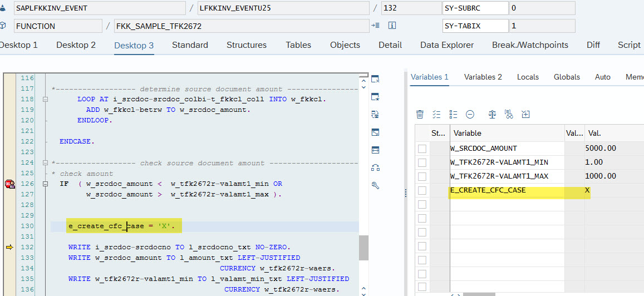The image size is (644, 296).
Task: Select the checkbox for E_CREATE_CFC_CASE row
Action: coord(422,190)
